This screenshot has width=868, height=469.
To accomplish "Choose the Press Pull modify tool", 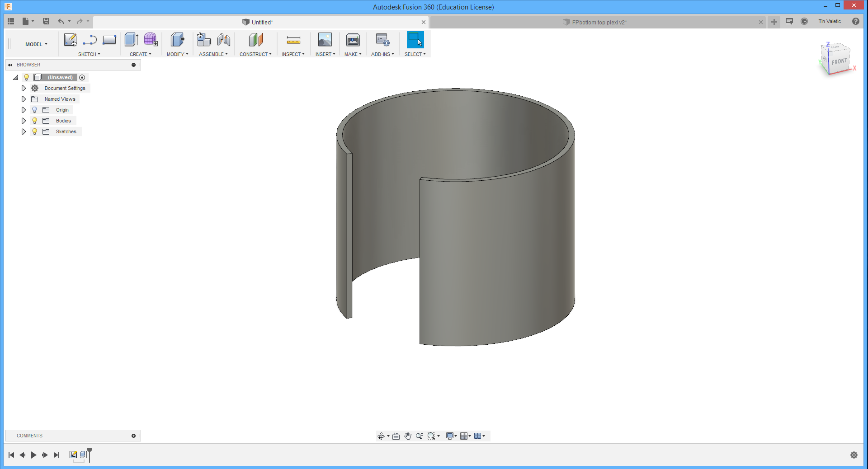I will point(177,40).
